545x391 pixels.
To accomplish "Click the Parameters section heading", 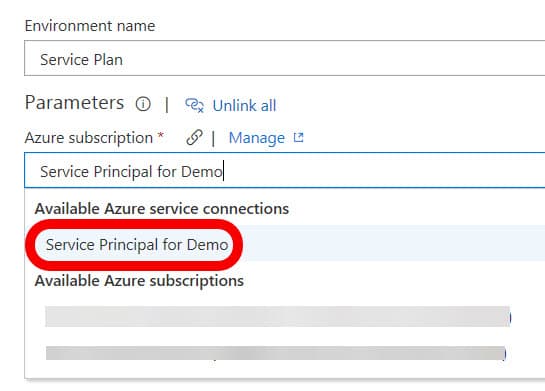I will click(74, 103).
